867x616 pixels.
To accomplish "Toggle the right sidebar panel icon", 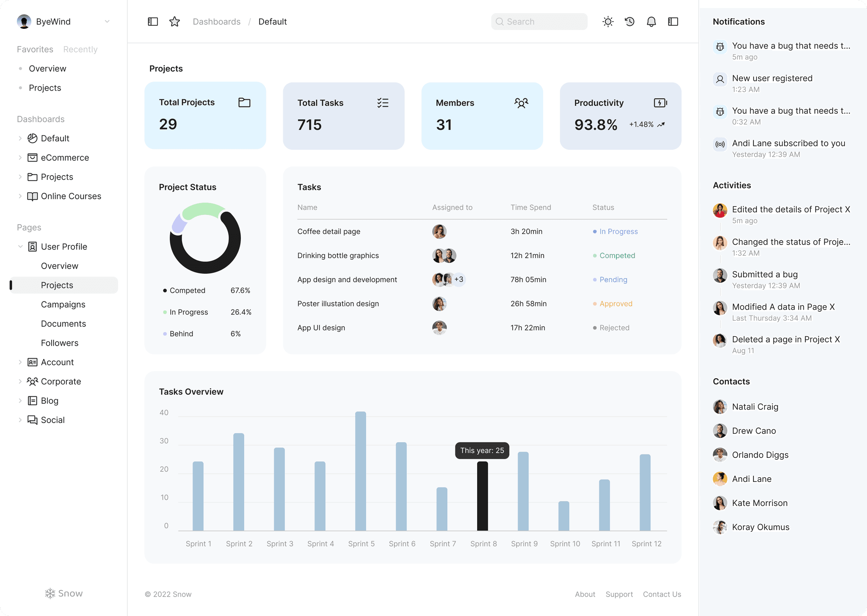I will click(673, 21).
